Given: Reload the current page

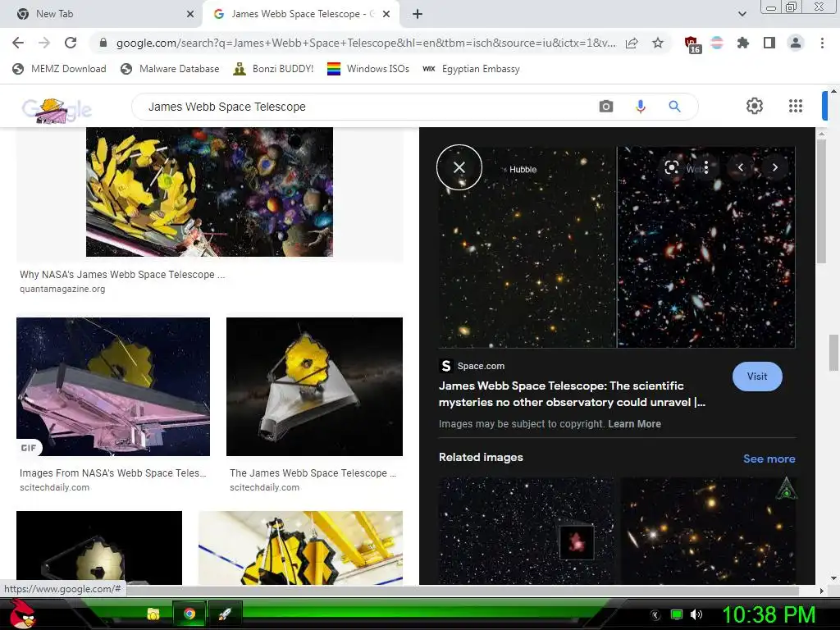Looking at the screenshot, I should 71,43.
